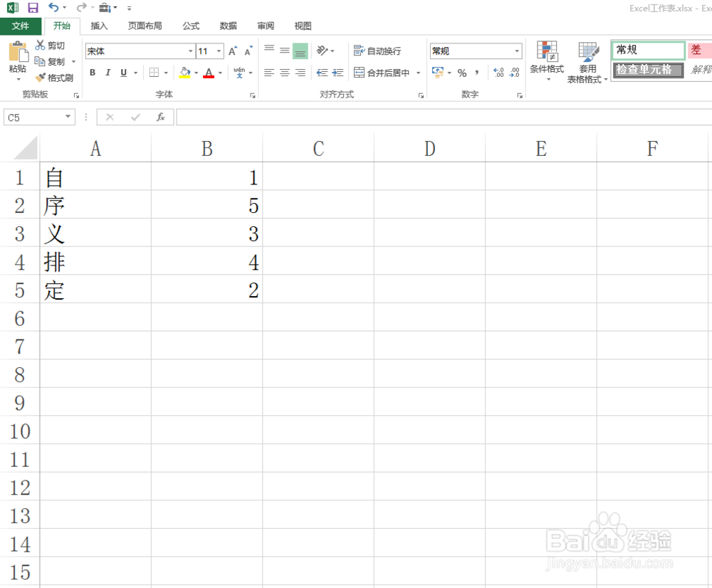Open the 文件 tab

click(x=21, y=26)
